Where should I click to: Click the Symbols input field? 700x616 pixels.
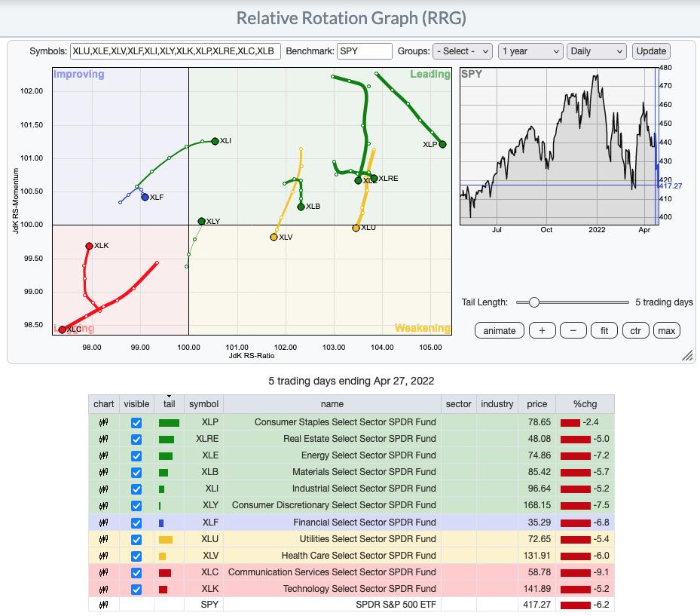tap(175, 51)
